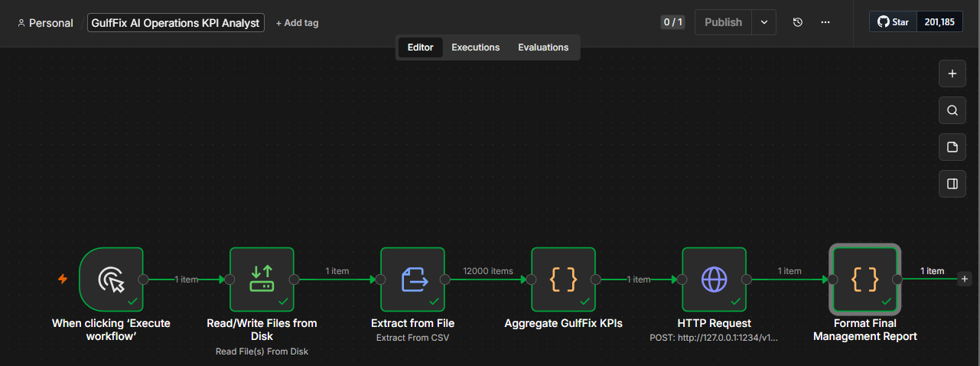Click the 0 / 1 counter badge
This screenshot has width=980, height=366.
(672, 22)
